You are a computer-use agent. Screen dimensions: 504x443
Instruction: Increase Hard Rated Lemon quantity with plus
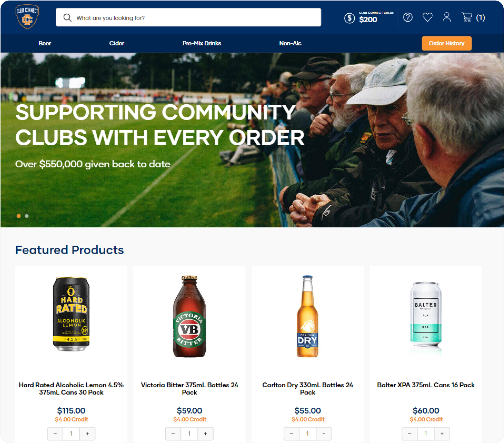coord(87,434)
